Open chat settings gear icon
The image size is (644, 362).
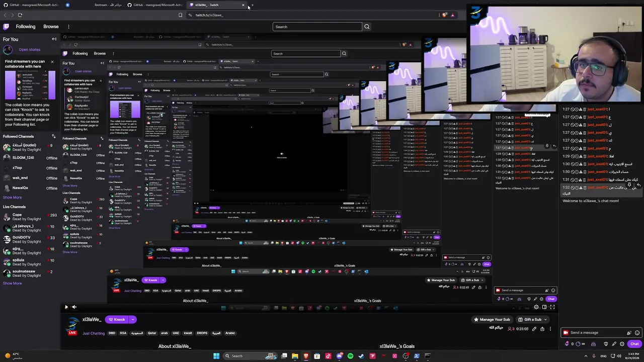point(622,344)
